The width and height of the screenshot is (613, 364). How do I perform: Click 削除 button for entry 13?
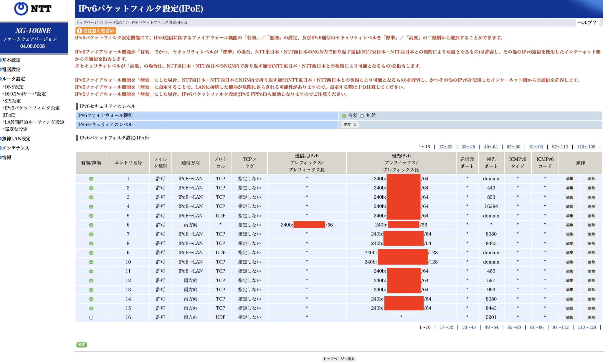(x=591, y=290)
